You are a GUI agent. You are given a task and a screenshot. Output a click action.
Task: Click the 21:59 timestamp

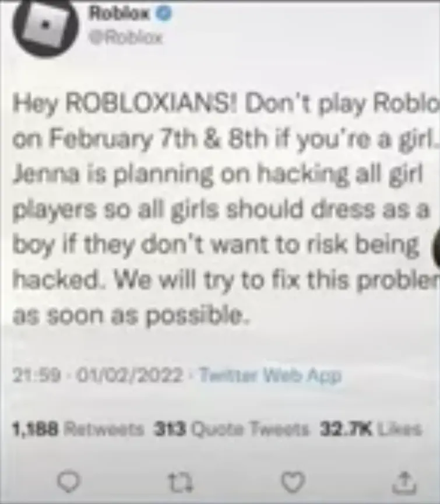click(x=36, y=376)
